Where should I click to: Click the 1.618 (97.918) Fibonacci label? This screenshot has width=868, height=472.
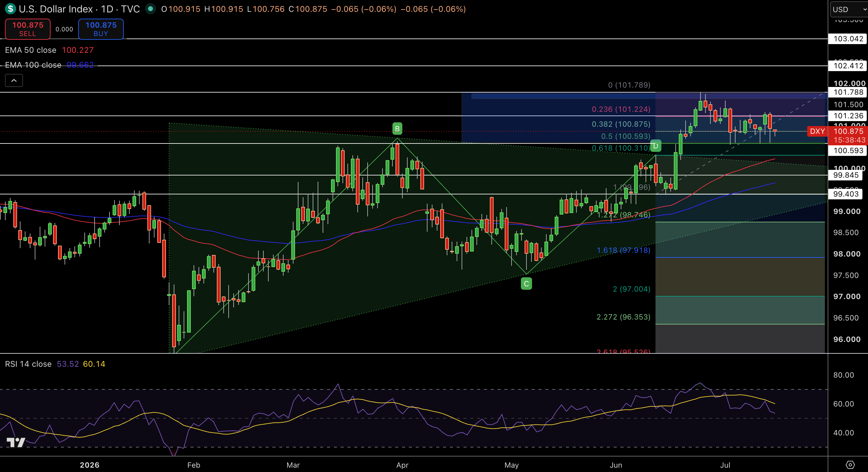click(623, 250)
